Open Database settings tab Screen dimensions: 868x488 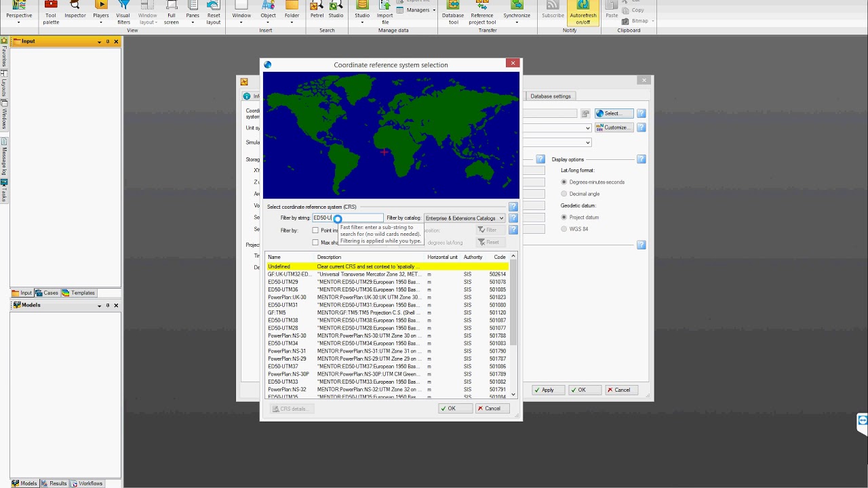click(551, 96)
